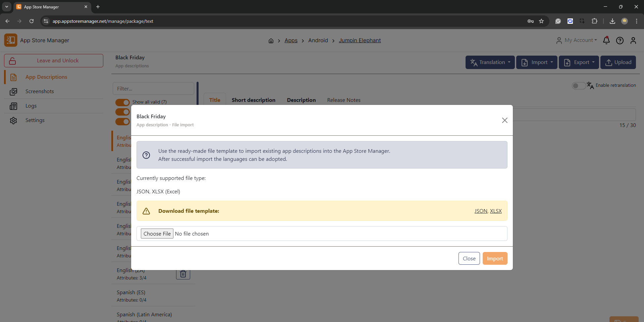Screen dimensions: 644x322
Task: Delete English (ZA) with trash icon
Action: (x=183, y=274)
